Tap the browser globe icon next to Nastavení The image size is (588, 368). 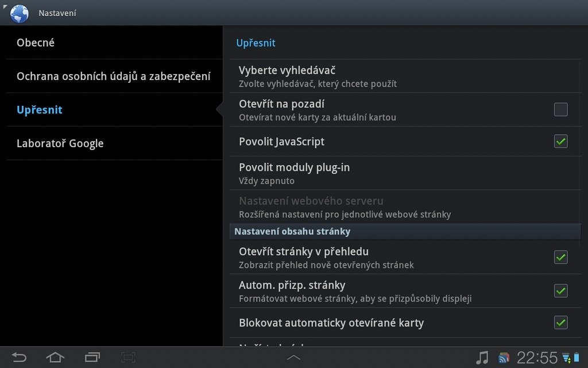click(x=19, y=13)
